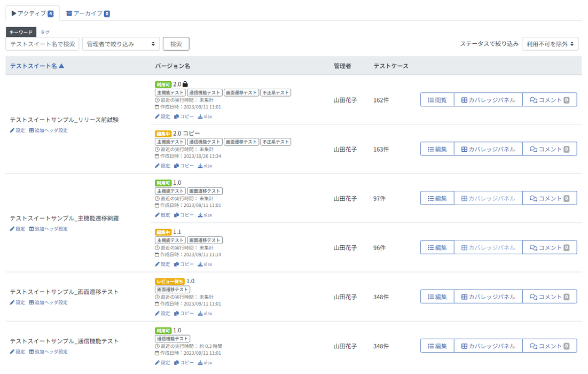Sort by テストスイート名 column header
588x374 pixels.
point(37,66)
